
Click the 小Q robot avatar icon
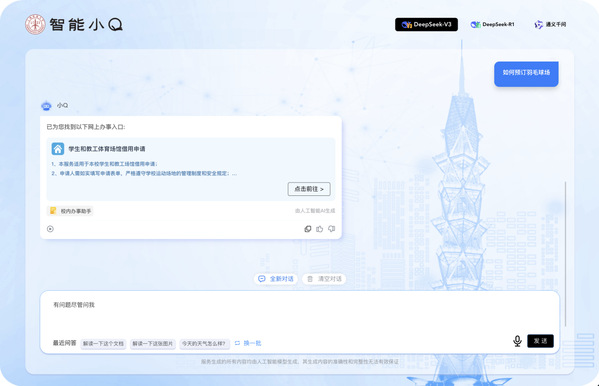pos(46,106)
